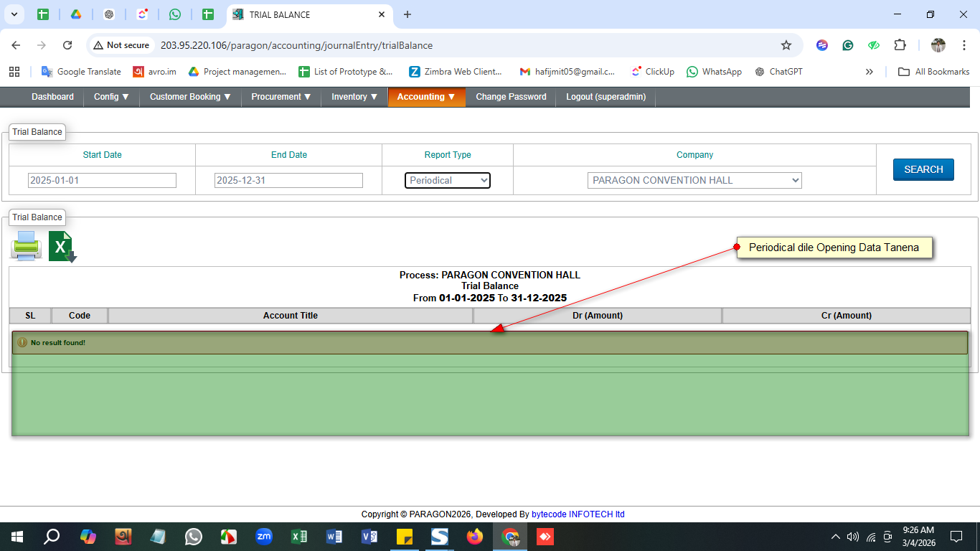This screenshot has height=551, width=980.
Task: Expand the Customer Booking menu
Action: click(x=190, y=97)
